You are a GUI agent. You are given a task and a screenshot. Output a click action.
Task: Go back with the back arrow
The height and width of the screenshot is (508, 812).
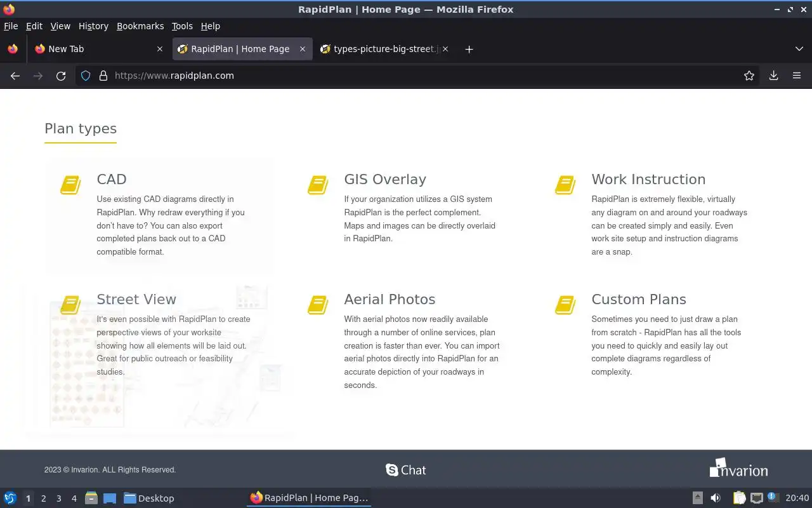click(x=15, y=76)
